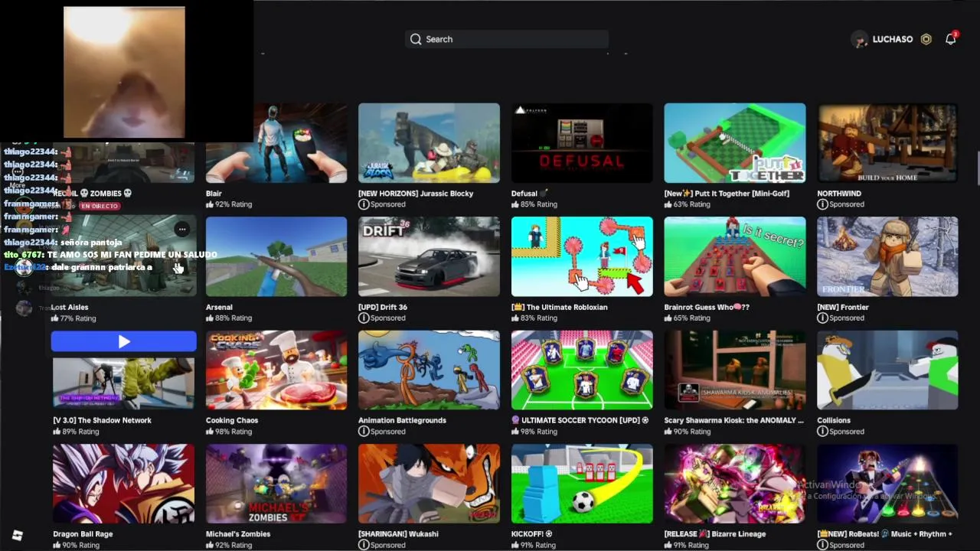980x551 pixels.
Task: Click the thumbs-up rating icon under Cooking Chaos
Action: point(210,432)
